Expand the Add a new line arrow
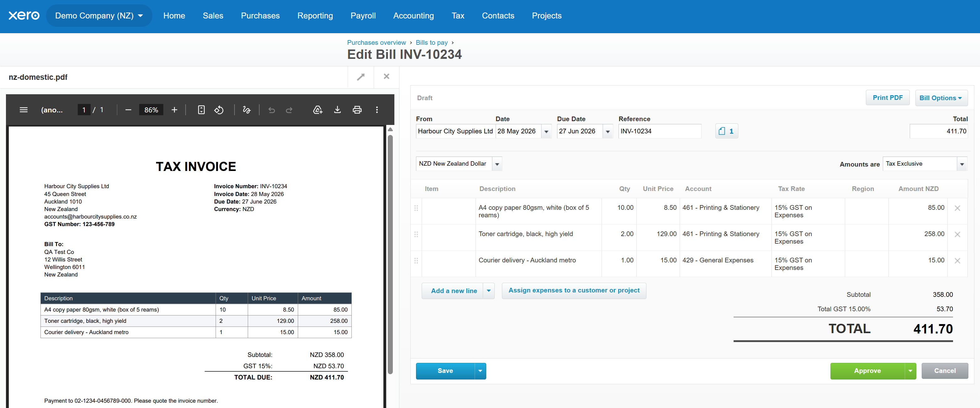Screen dimensions: 980x408 (488, 291)
